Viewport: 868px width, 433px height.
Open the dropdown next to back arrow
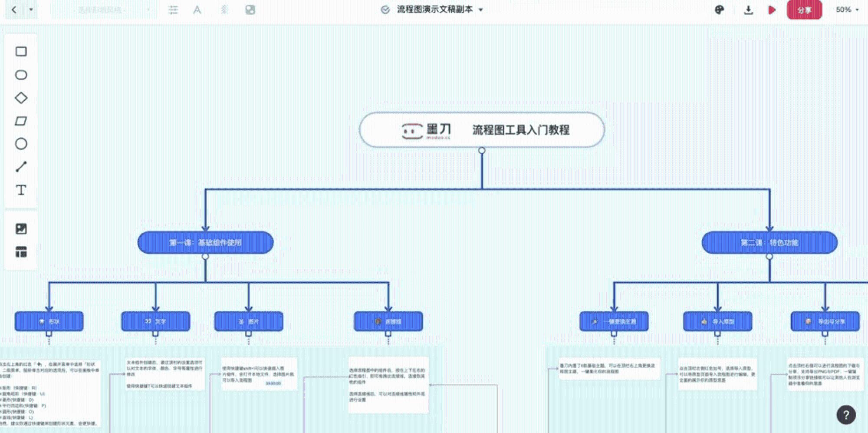31,10
